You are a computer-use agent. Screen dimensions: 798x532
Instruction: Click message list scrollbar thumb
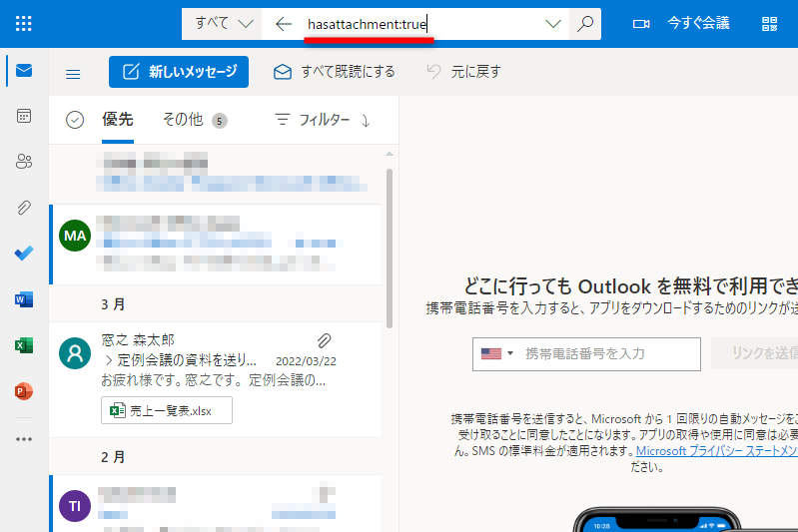tap(390, 249)
